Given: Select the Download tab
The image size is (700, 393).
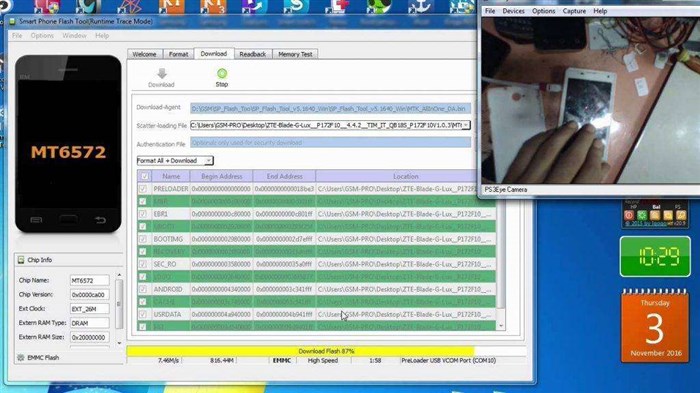Looking at the screenshot, I should [213, 54].
